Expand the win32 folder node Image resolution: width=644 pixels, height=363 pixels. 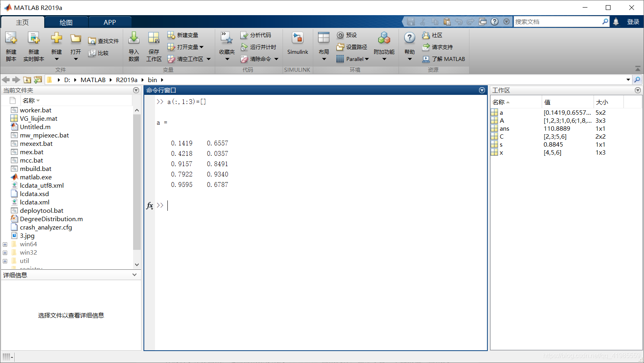click(x=5, y=253)
